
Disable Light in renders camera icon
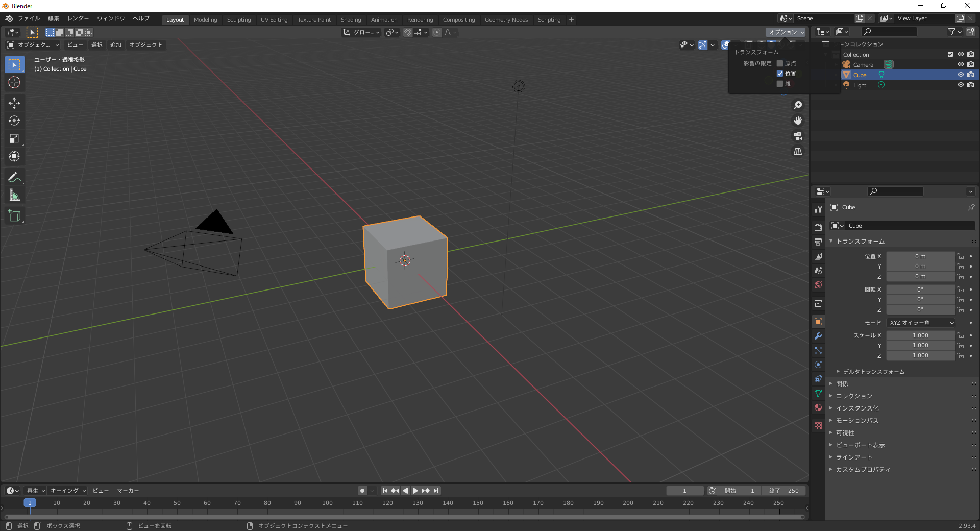[x=971, y=85]
